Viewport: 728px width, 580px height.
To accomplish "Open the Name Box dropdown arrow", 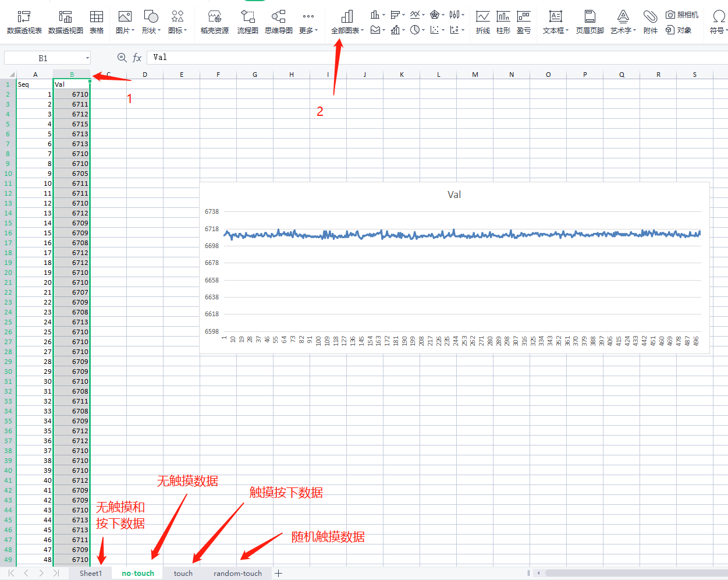I will (x=87, y=58).
